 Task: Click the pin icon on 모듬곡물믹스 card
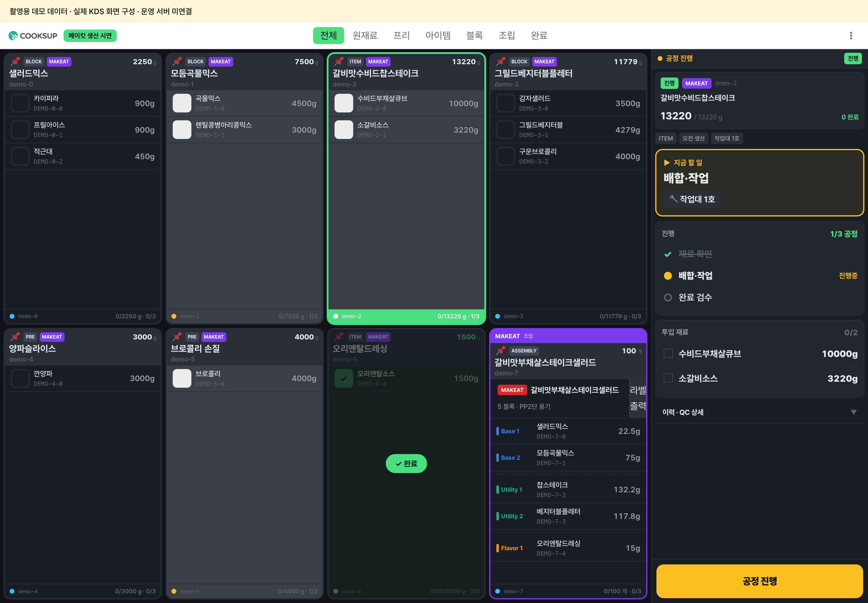177,61
